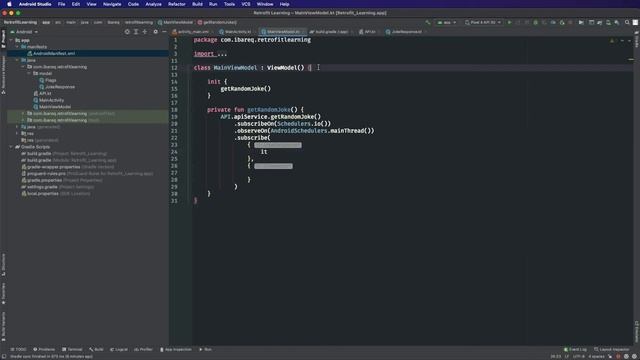The image size is (640, 360).
Task: Open the Build tool window at bottom
Action: (96, 349)
